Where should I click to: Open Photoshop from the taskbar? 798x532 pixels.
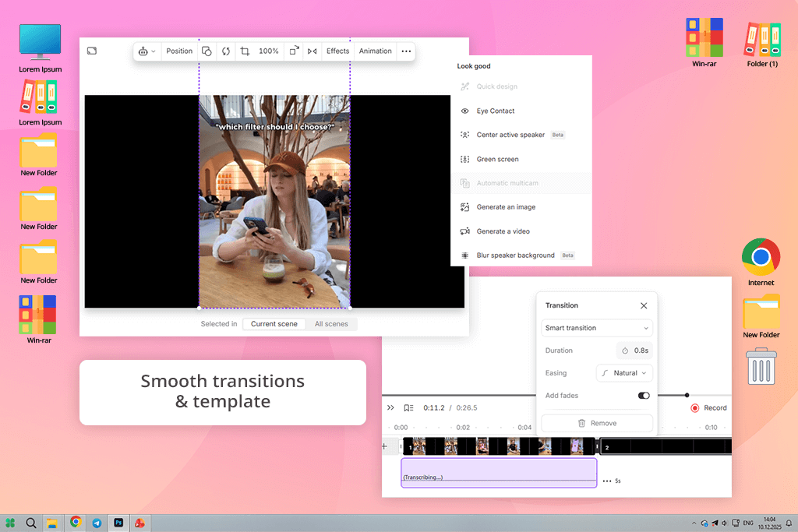[x=118, y=523]
